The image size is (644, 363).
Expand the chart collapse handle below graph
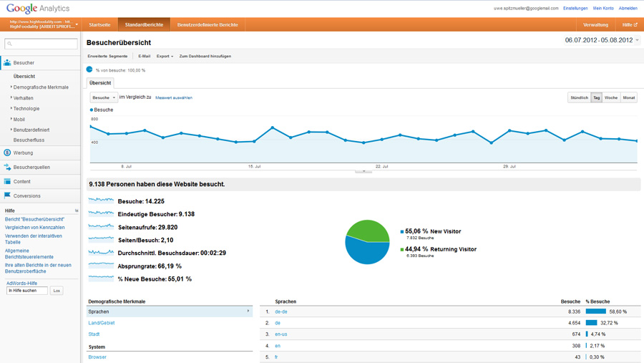pos(364,171)
